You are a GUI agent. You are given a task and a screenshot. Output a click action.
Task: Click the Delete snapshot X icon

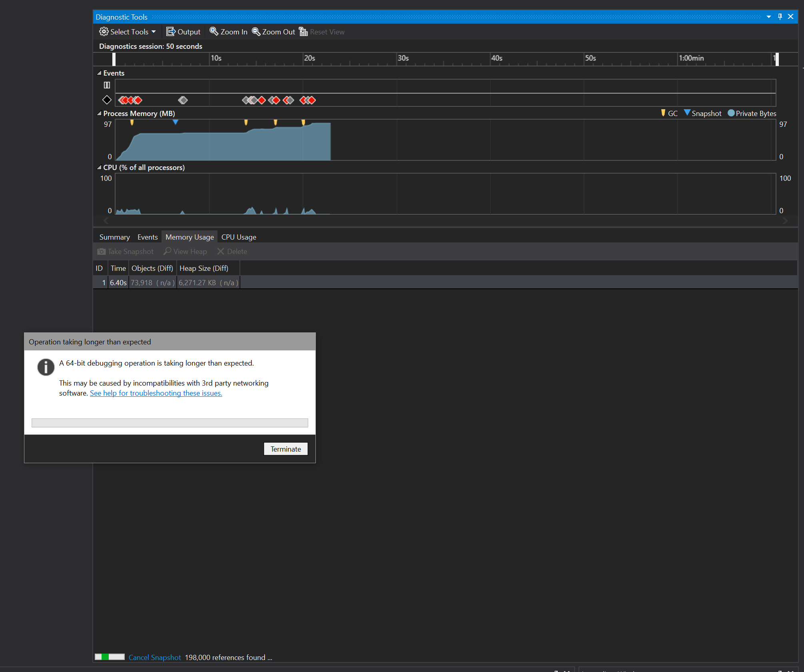221,251
